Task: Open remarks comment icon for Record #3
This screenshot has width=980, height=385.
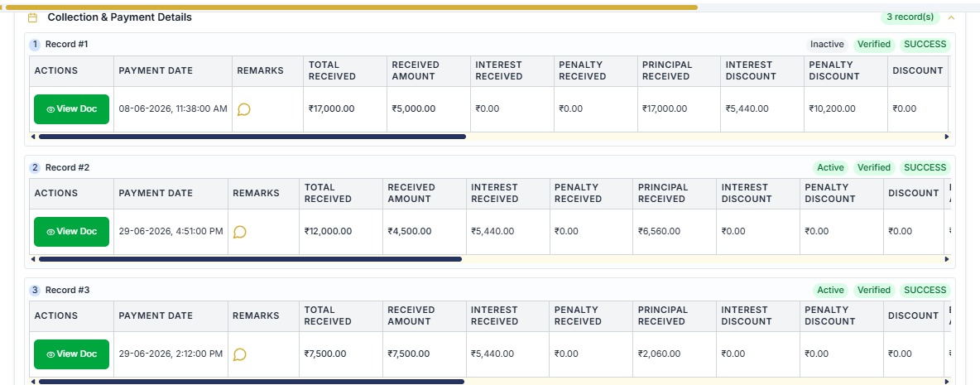Action: 240,354
